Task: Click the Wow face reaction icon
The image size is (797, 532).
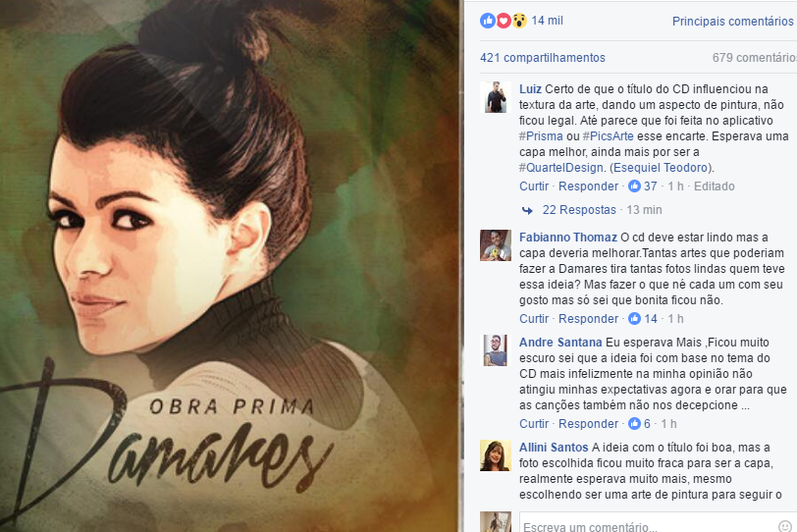Action: click(519, 21)
